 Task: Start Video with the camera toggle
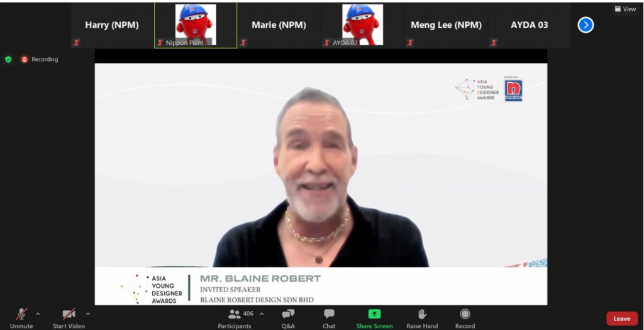coord(69,317)
